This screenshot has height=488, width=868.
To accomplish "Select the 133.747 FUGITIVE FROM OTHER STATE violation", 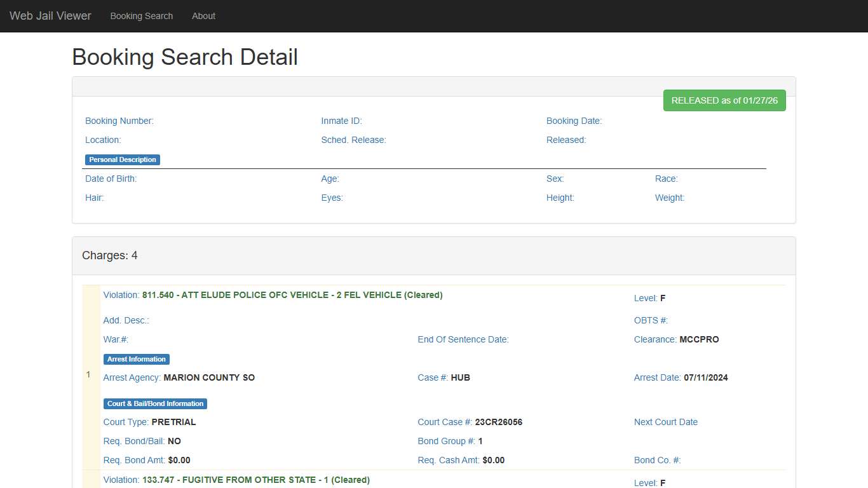I will [255, 480].
